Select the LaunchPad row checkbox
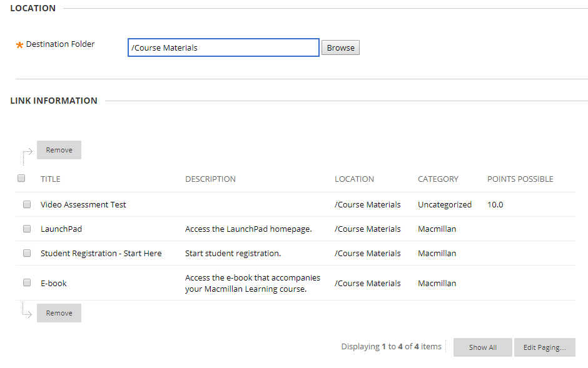Viewport: 588px width, 368px height. pyautogui.click(x=27, y=229)
